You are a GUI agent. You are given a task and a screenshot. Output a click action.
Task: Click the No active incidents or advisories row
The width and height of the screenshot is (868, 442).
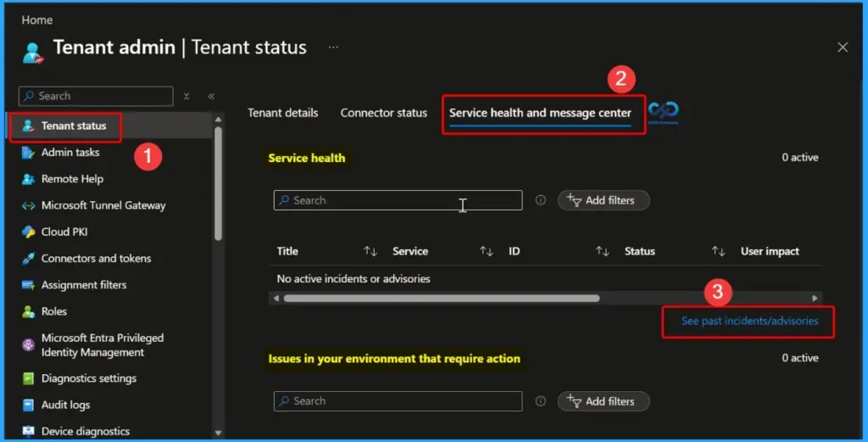[546, 278]
